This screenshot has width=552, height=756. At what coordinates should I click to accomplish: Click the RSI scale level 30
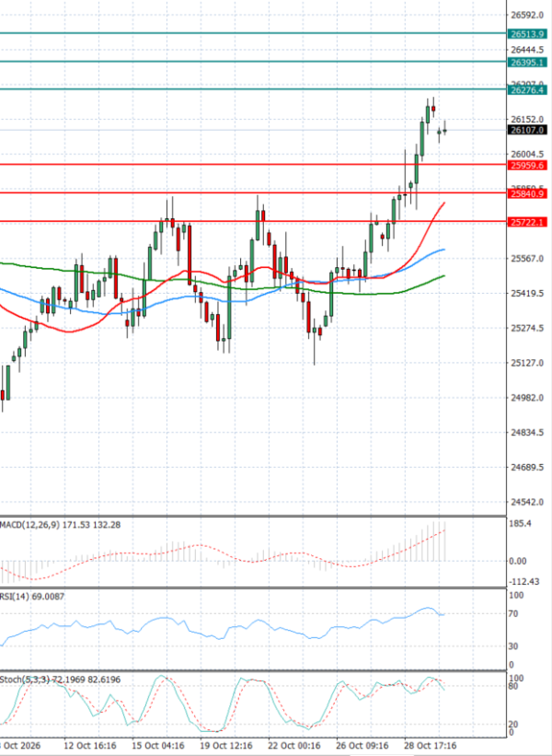click(x=514, y=646)
